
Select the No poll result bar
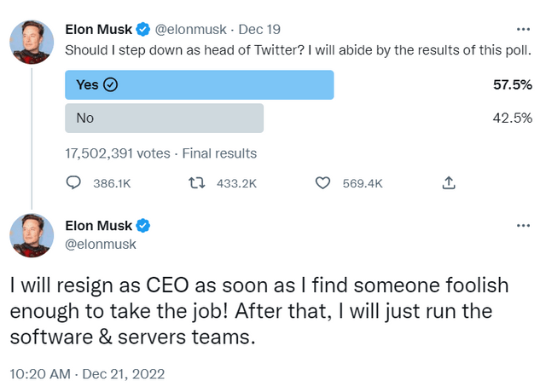click(164, 118)
